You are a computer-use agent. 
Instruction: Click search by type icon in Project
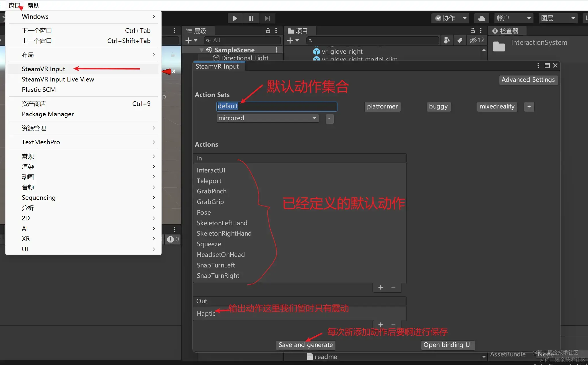tap(447, 40)
